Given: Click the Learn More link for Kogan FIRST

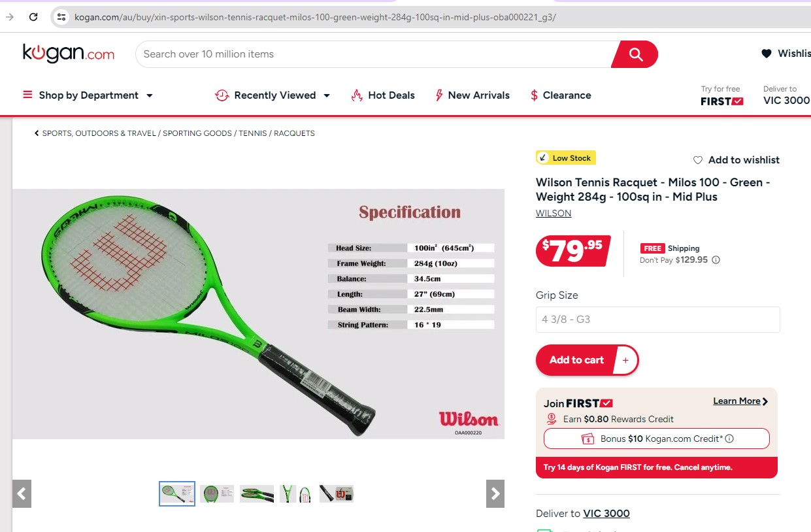Looking at the screenshot, I should (x=740, y=401).
